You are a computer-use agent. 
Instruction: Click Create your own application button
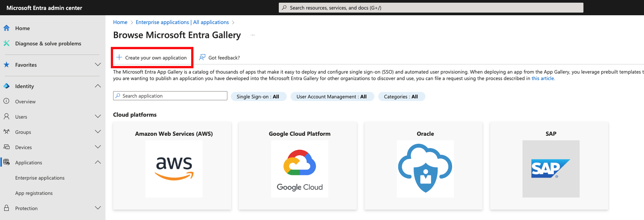(x=152, y=58)
